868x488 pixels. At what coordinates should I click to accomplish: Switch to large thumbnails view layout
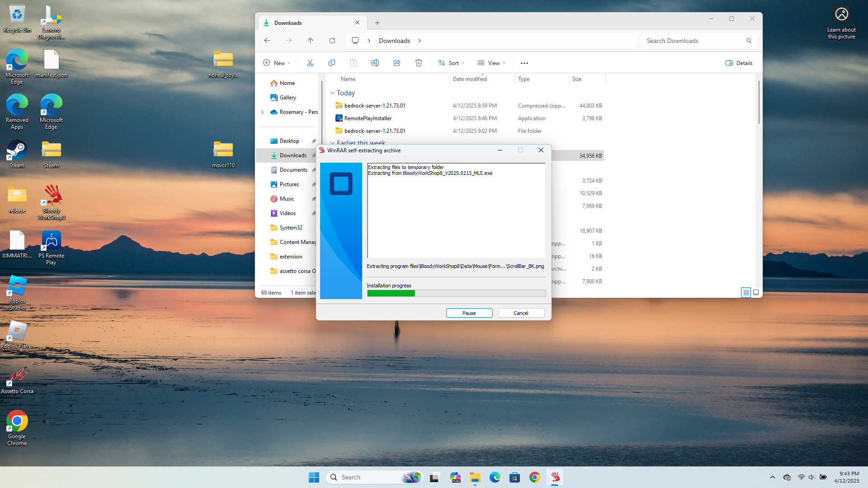click(755, 292)
